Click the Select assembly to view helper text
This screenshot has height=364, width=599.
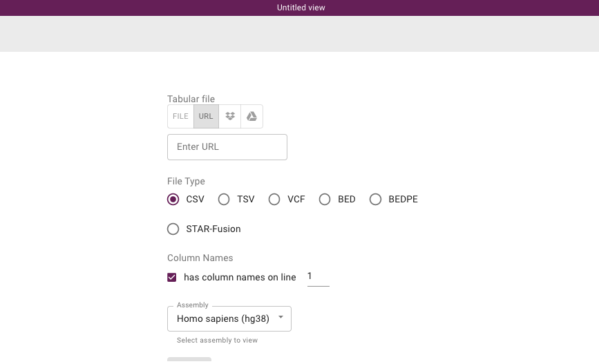[x=217, y=341]
